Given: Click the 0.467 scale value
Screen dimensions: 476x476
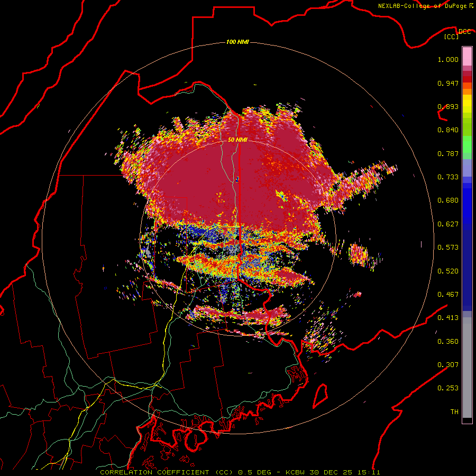Looking at the screenshot, I should click(x=448, y=295).
